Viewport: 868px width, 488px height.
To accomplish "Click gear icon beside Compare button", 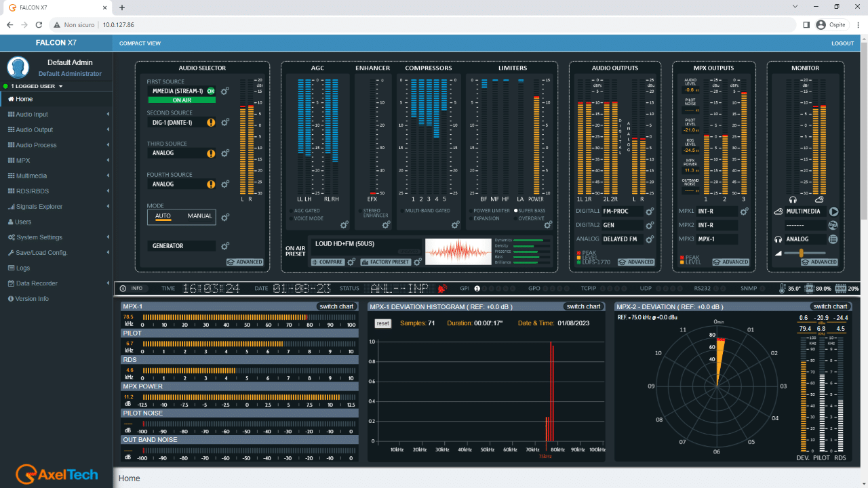I will click(351, 262).
